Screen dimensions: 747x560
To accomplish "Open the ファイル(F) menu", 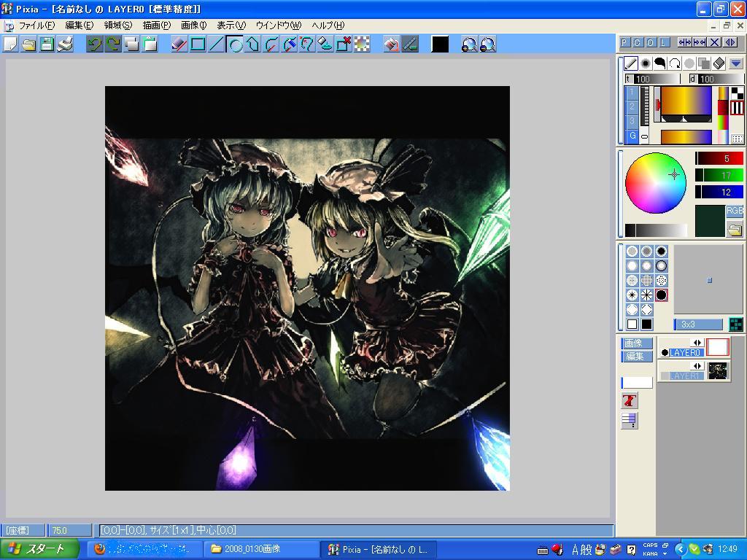I will pos(36,26).
